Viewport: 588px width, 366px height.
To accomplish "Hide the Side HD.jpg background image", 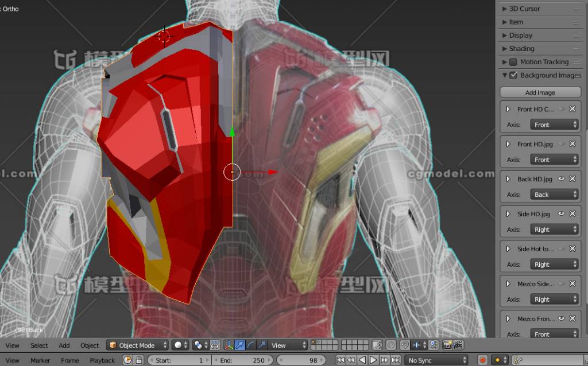I will (x=562, y=213).
